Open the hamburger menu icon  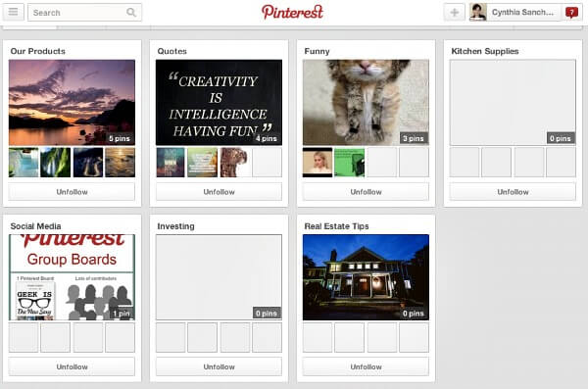(13, 12)
